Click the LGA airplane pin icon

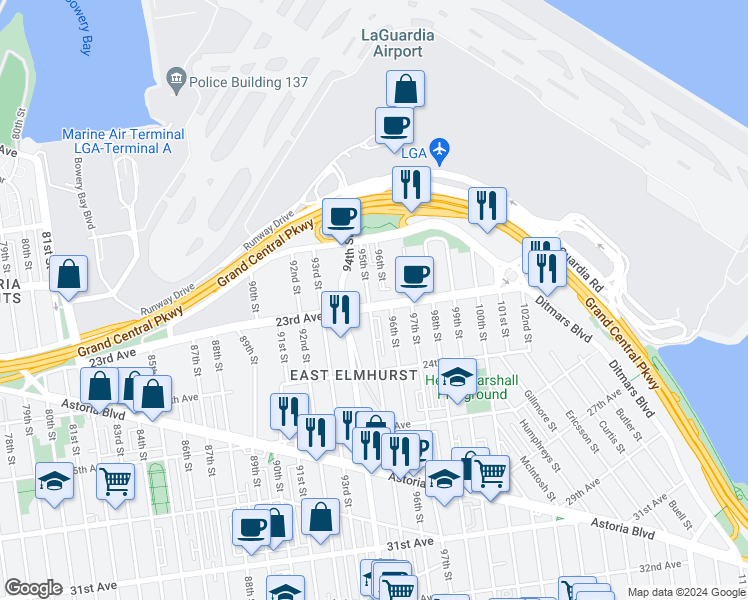point(439,151)
